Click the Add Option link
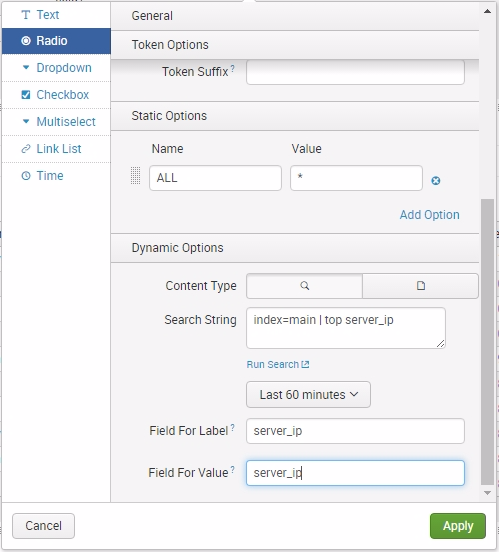The width and height of the screenshot is (499, 552). pos(429,215)
